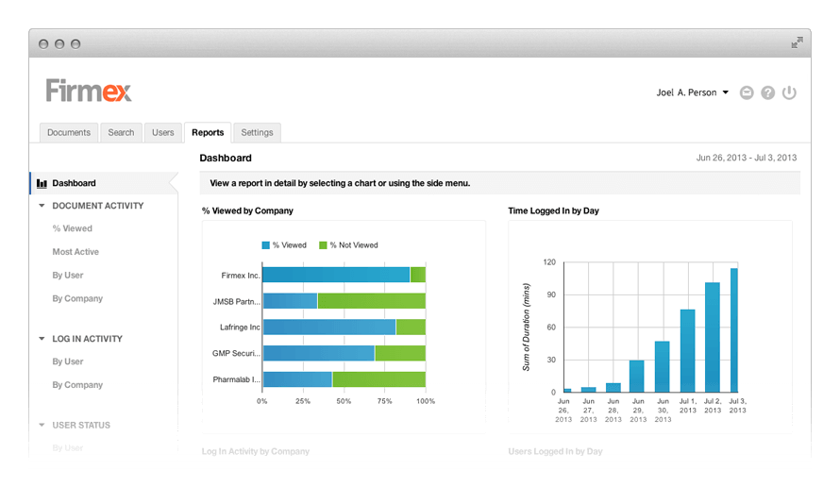
Task: Toggle the % Not Viewed legend item
Action: pos(347,245)
